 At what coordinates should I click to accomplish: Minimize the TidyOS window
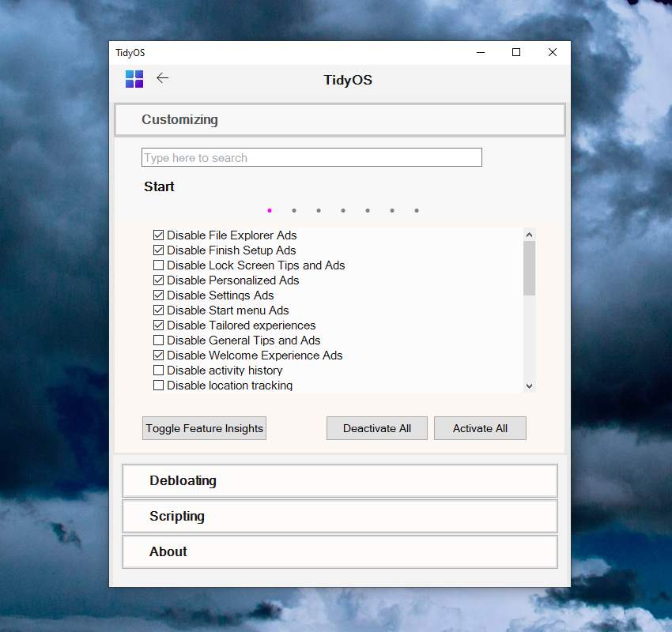pos(481,52)
